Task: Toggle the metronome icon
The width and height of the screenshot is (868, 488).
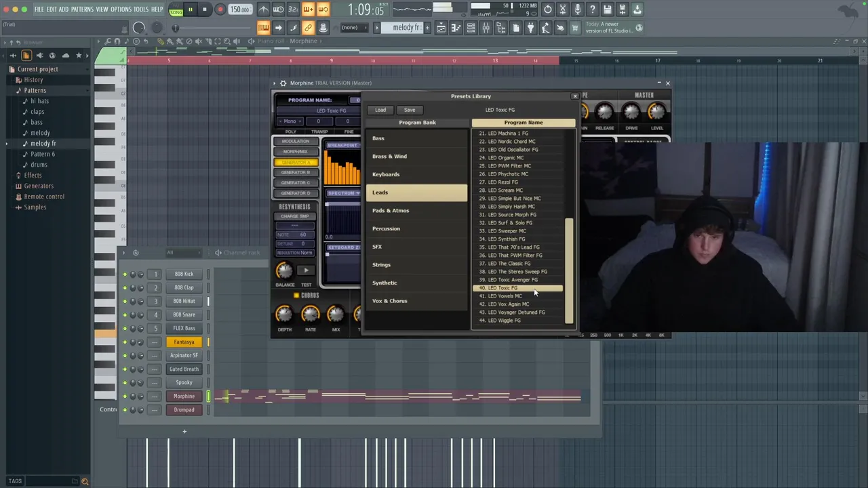Action: [x=263, y=9]
